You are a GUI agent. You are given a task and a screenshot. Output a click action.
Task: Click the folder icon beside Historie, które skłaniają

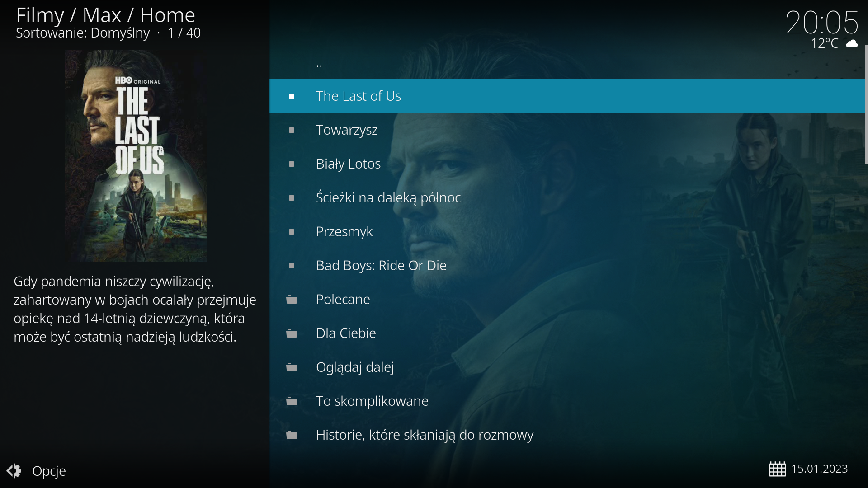pos(292,435)
